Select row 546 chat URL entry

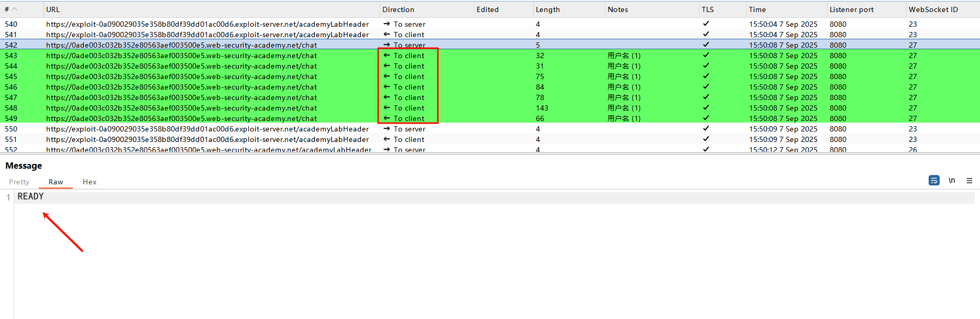[181, 87]
